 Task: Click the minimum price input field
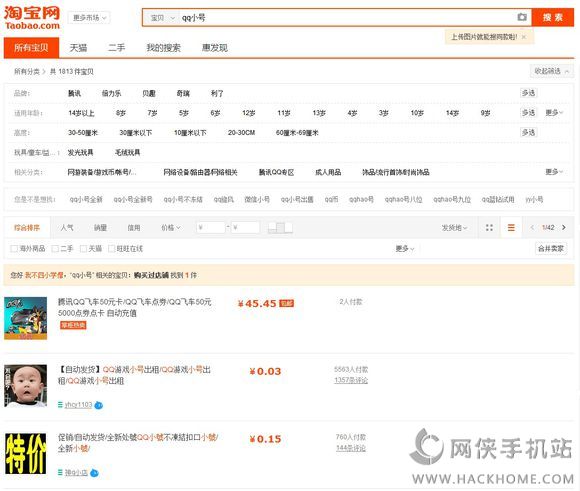pos(211,228)
